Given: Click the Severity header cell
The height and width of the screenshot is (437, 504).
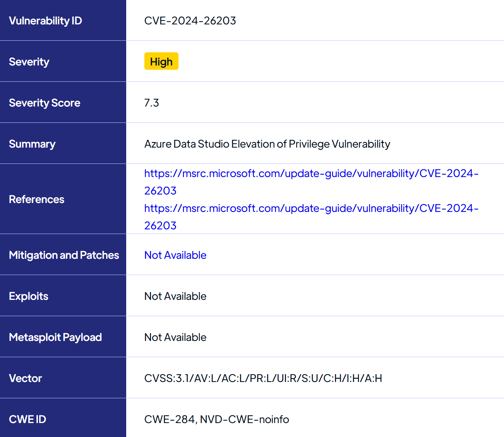Looking at the screenshot, I should 63,61.
